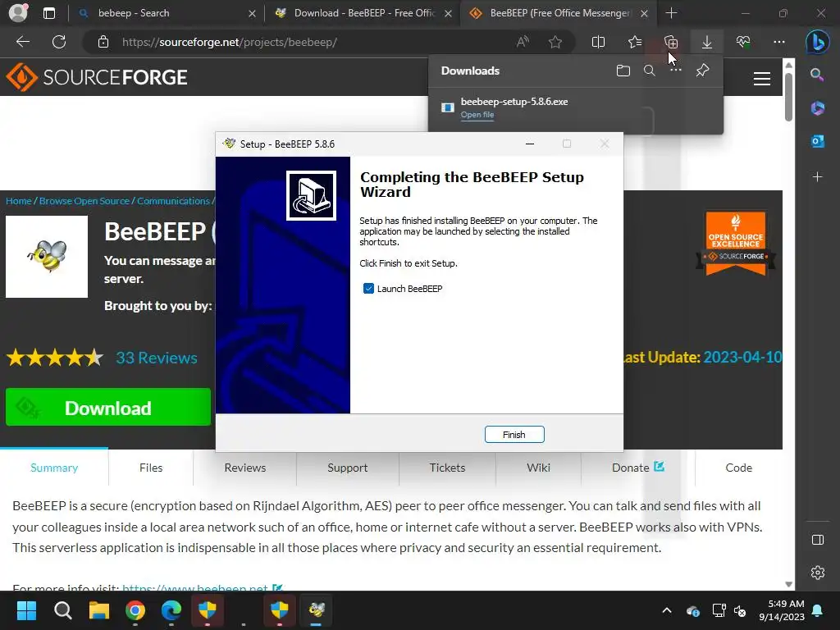Open split screen view icon
The width and height of the screenshot is (840, 630).
pos(598,42)
